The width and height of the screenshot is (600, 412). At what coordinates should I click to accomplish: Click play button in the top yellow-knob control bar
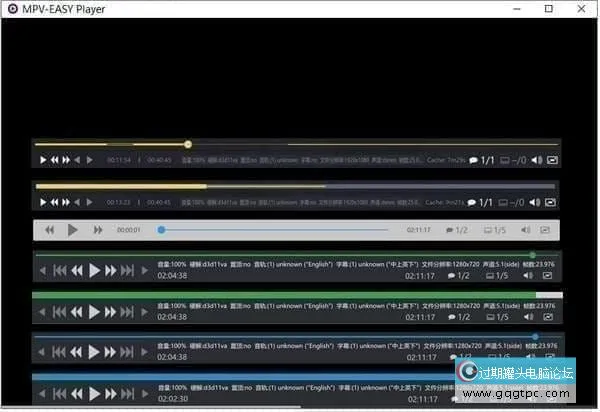coord(43,160)
